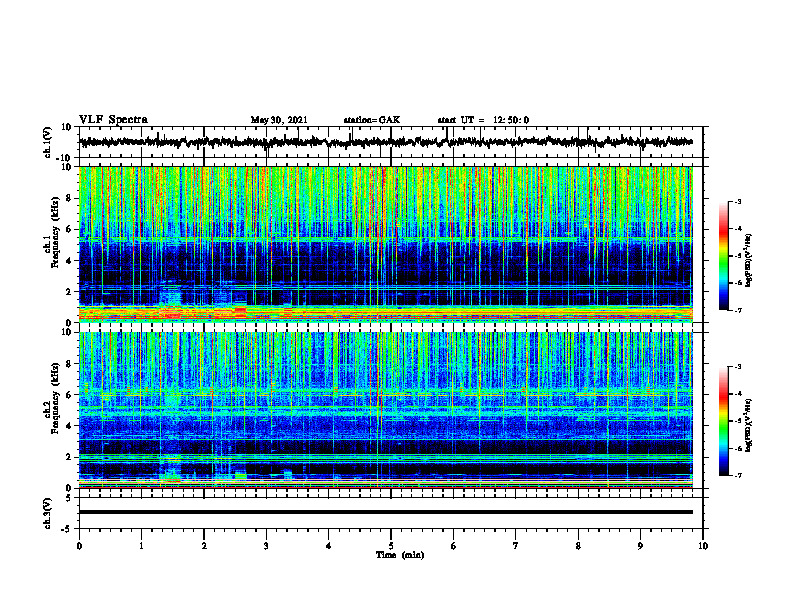Viewport: 792px width, 612px height.
Task: Click the ch.1 spectrogram "2" kHz tick label
Action: coord(70,292)
